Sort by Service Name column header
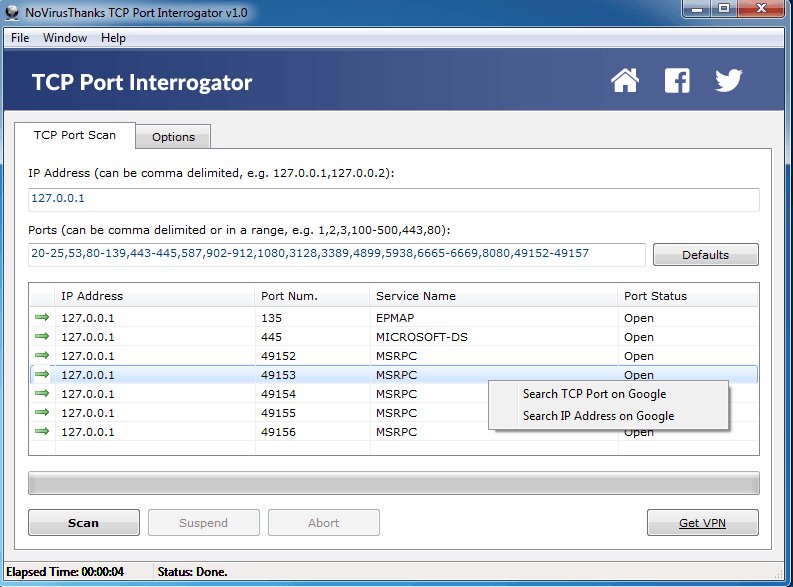This screenshot has height=587, width=793. tap(494, 296)
